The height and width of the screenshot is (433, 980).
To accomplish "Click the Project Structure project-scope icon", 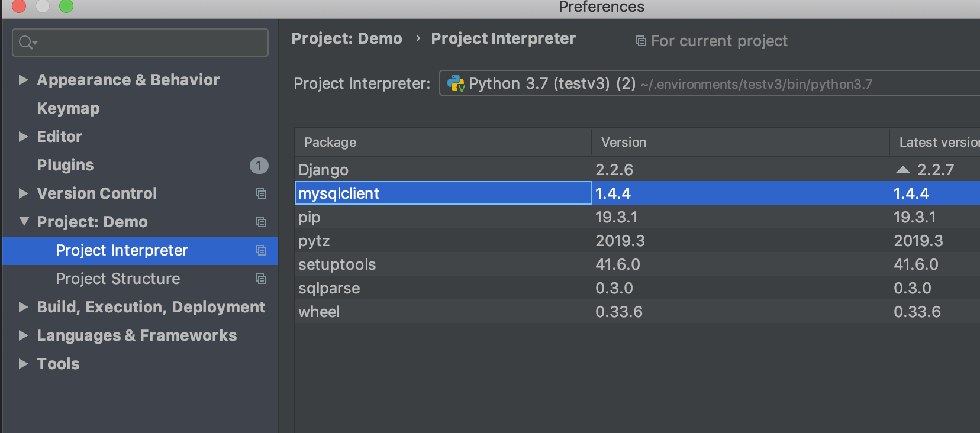I will [261, 279].
